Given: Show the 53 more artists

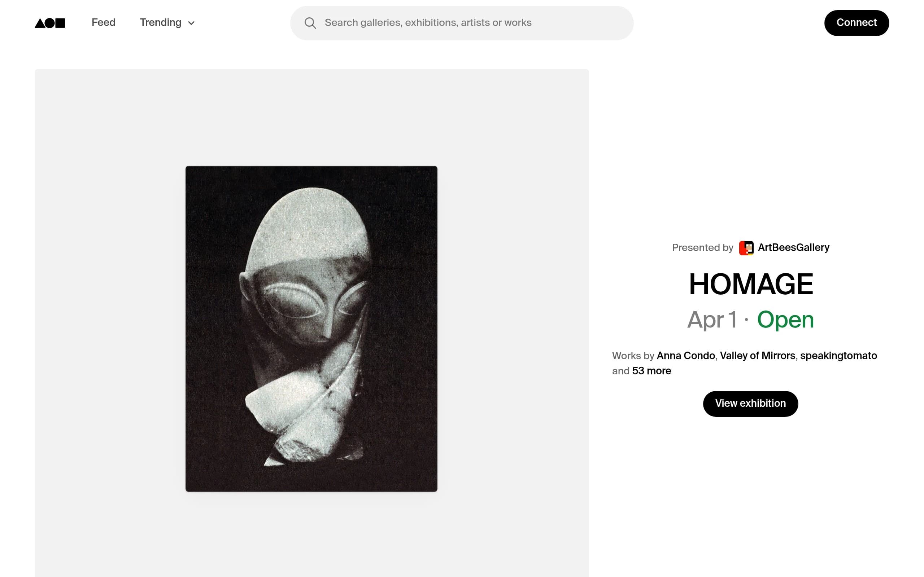Looking at the screenshot, I should (651, 371).
